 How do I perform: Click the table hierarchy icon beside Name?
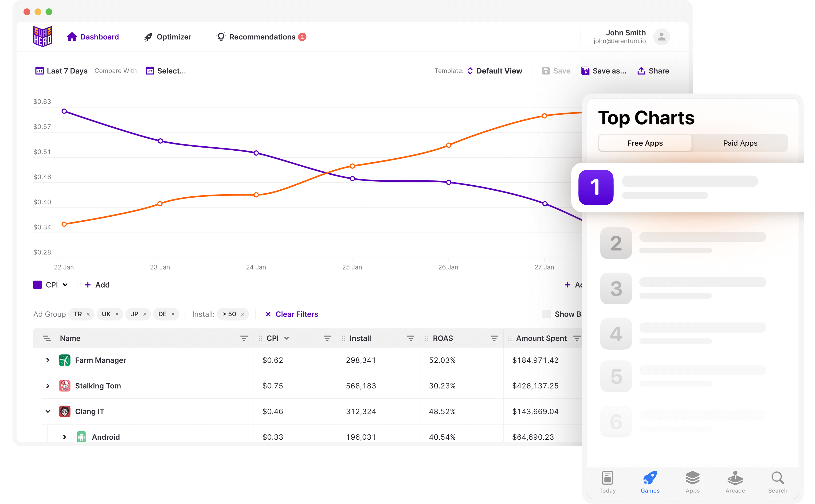47,338
